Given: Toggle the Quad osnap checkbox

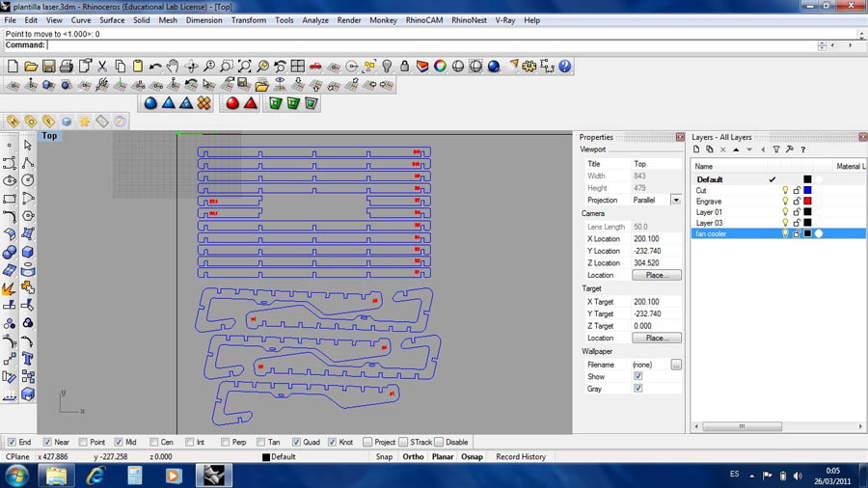Looking at the screenshot, I should tap(297, 442).
